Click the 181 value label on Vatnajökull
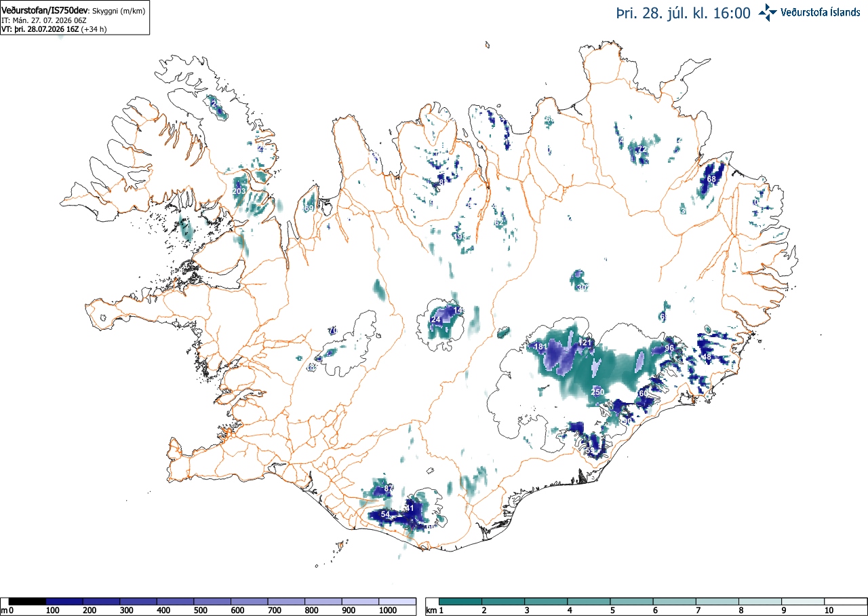 540,347
